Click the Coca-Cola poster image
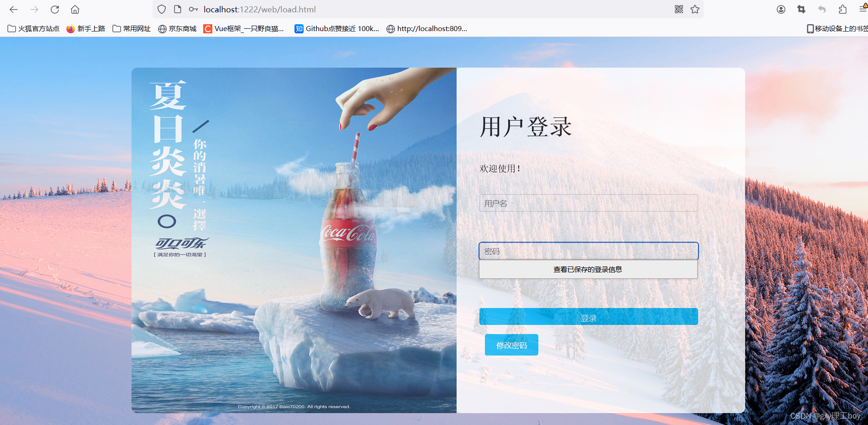868x425 pixels. click(294, 240)
